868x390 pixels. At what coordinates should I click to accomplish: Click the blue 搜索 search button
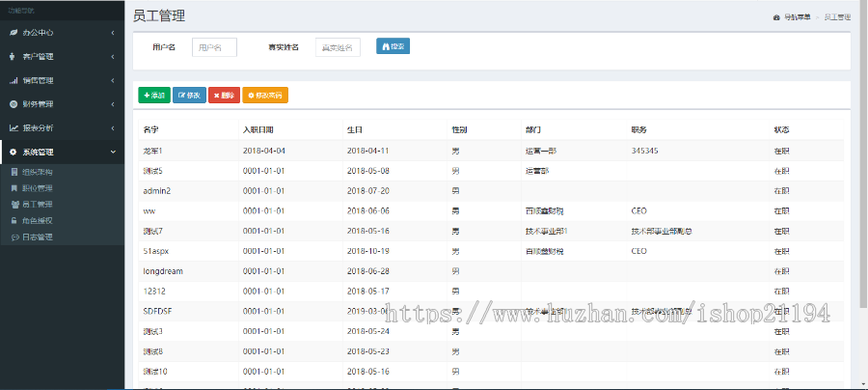[x=393, y=46]
